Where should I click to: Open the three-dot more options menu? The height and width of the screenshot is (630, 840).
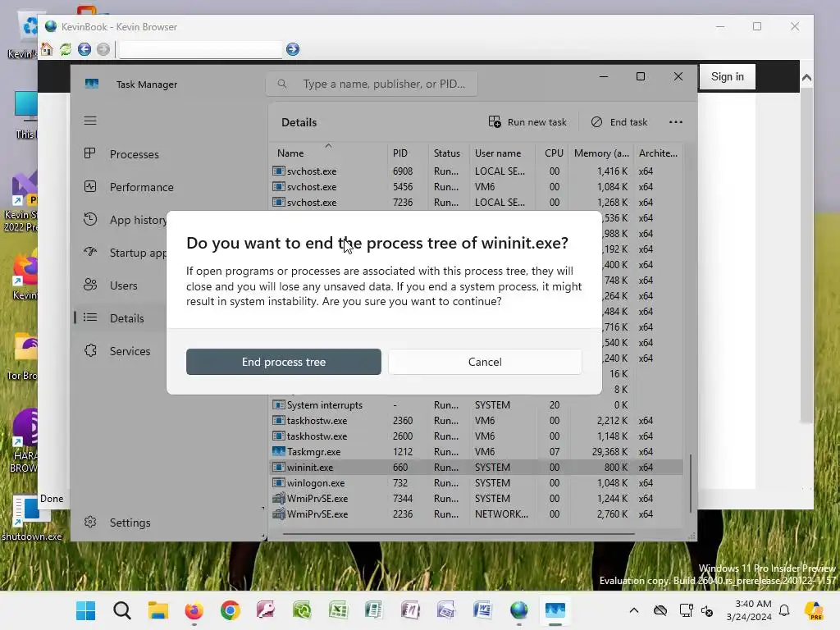click(676, 122)
